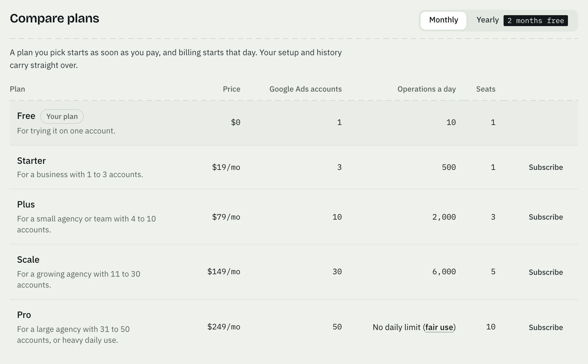Select the Pro plan name
The image size is (588, 364).
pyautogui.click(x=24, y=315)
